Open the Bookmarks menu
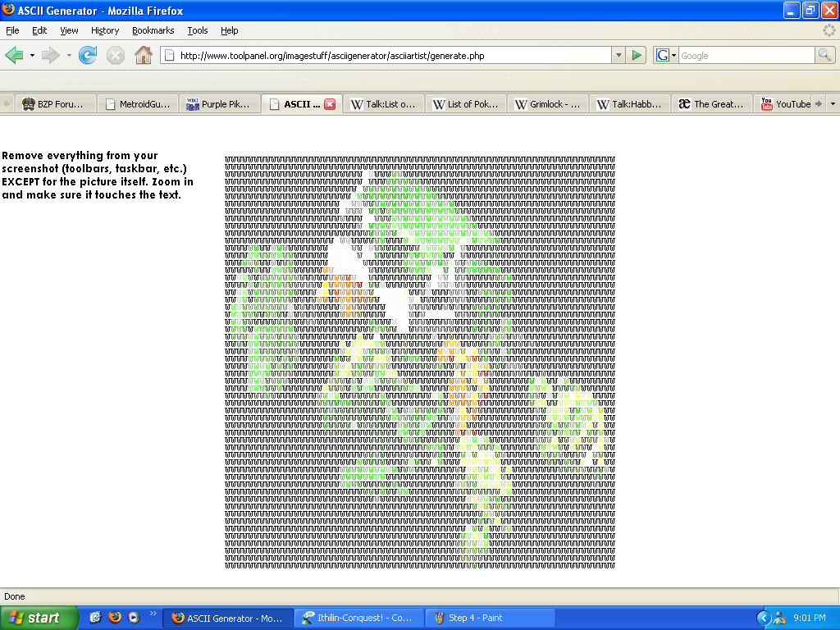Viewport: 840px width, 630px height. tap(153, 30)
